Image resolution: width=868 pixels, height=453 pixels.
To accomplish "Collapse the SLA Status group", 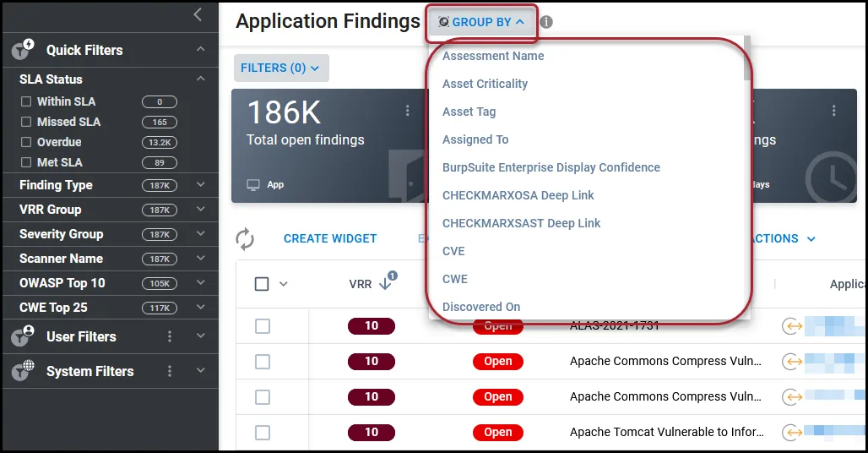I will pyautogui.click(x=200, y=79).
